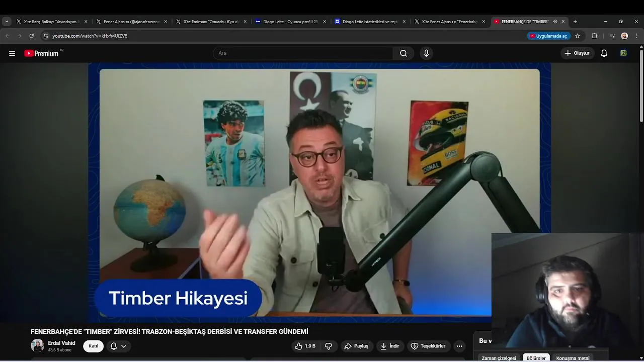Reload the current page
The width and height of the screenshot is (644, 362).
click(31, 36)
